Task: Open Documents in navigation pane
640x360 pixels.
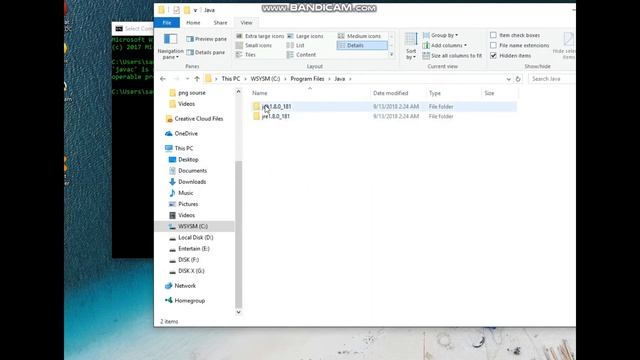Action: (192, 171)
